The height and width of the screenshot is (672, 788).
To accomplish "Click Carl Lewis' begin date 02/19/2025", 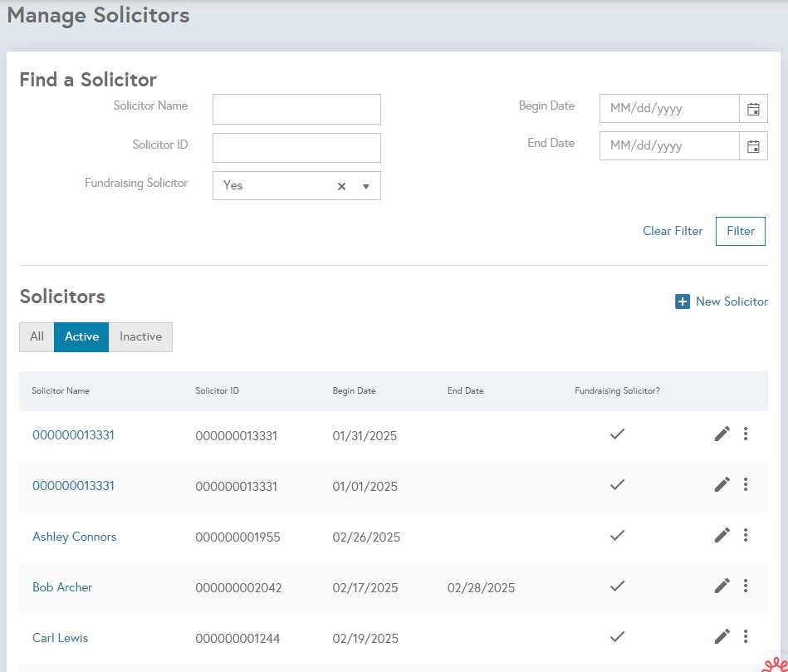I will coord(365,639).
